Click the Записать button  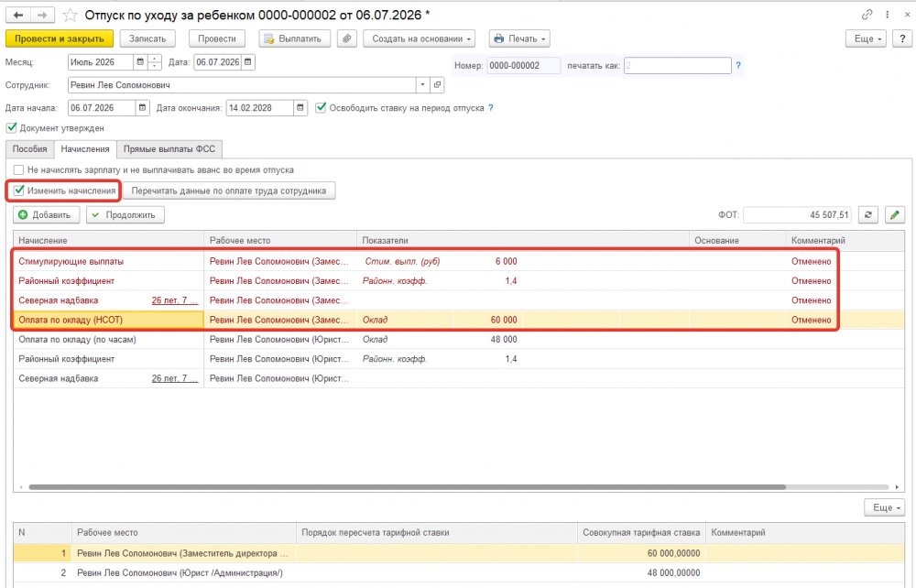pos(147,38)
